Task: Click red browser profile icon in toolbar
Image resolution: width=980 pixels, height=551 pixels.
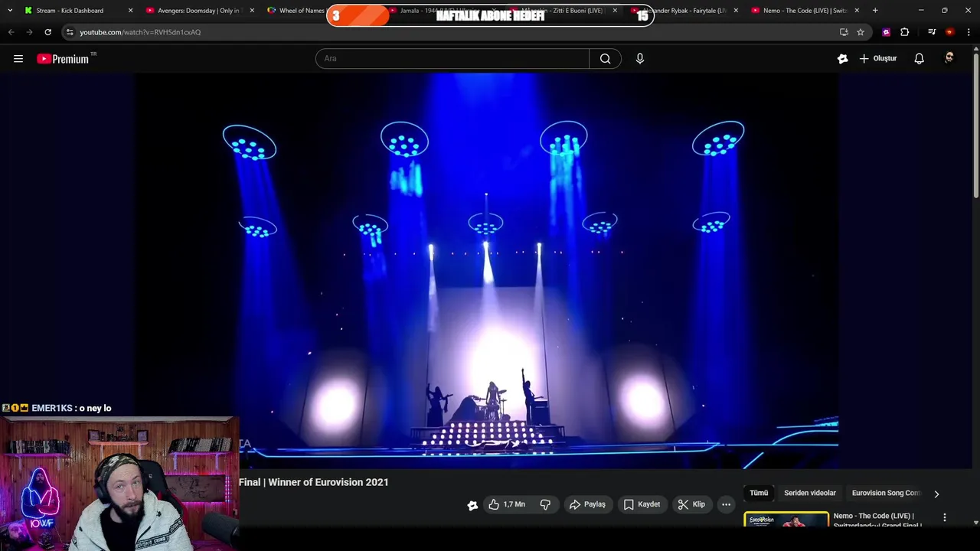Action: tap(949, 32)
